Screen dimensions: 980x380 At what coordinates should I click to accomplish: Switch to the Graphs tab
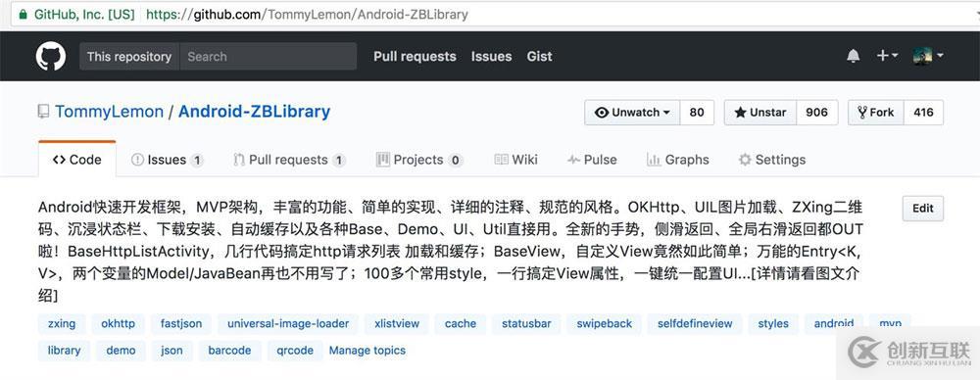[678, 160]
